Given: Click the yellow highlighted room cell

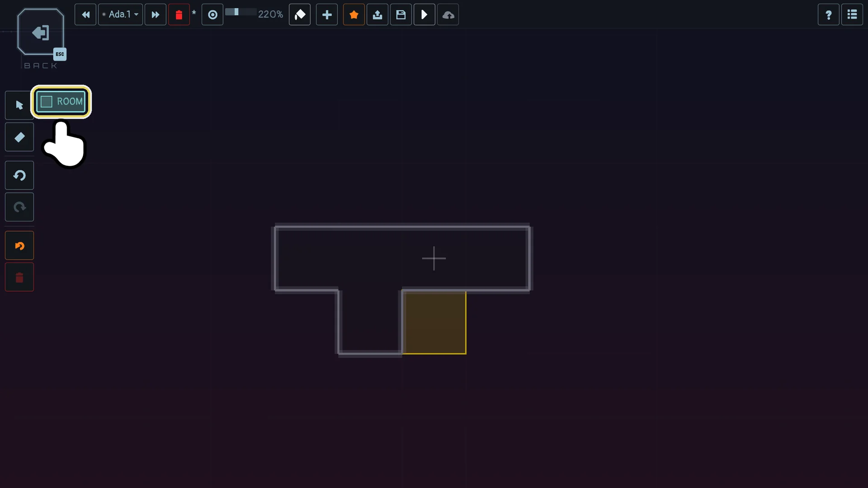Looking at the screenshot, I should pyautogui.click(x=434, y=323).
